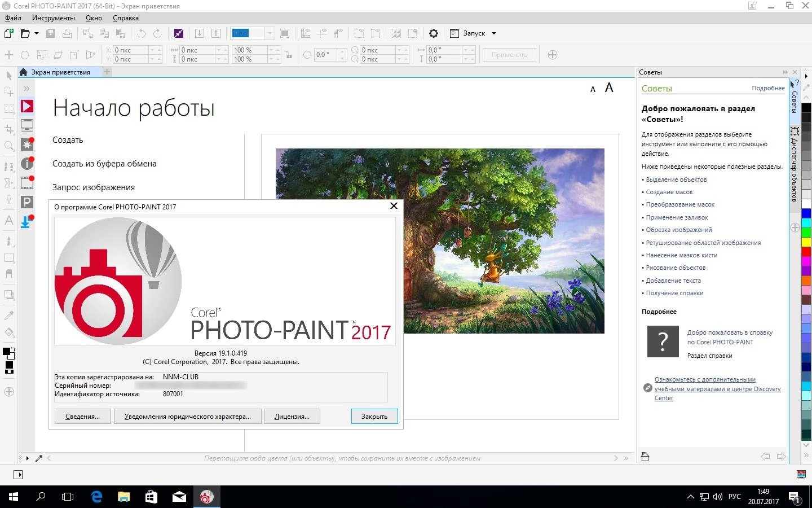Click the purple Search content icon
Image resolution: width=812 pixels, height=508 pixels.
pyautogui.click(x=179, y=33)
